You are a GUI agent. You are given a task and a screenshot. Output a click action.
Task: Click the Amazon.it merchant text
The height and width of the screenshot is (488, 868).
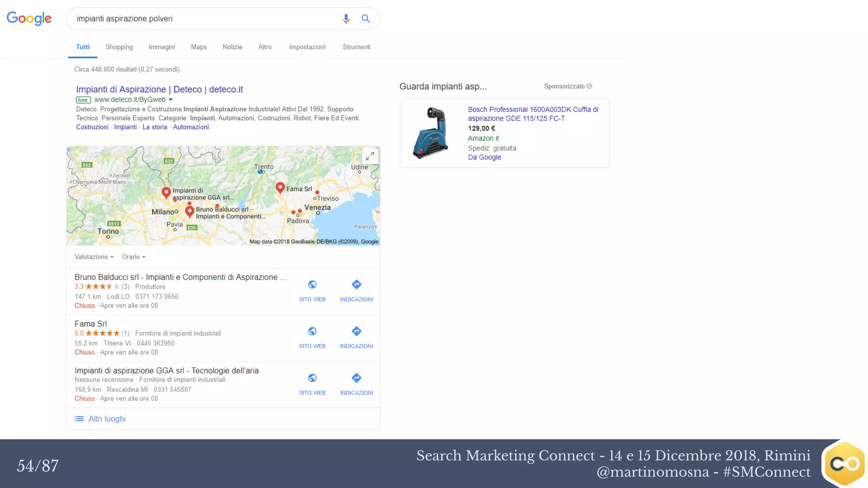point(483,138)
